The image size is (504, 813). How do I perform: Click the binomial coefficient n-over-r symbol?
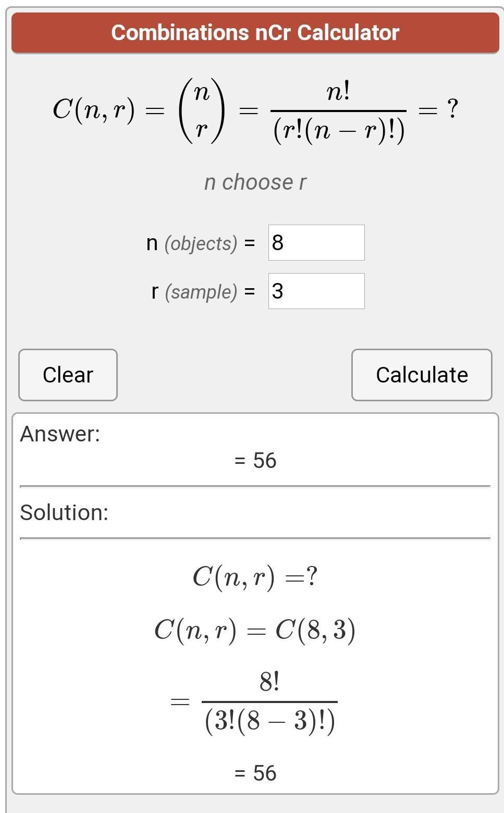[x=202, y=110]
